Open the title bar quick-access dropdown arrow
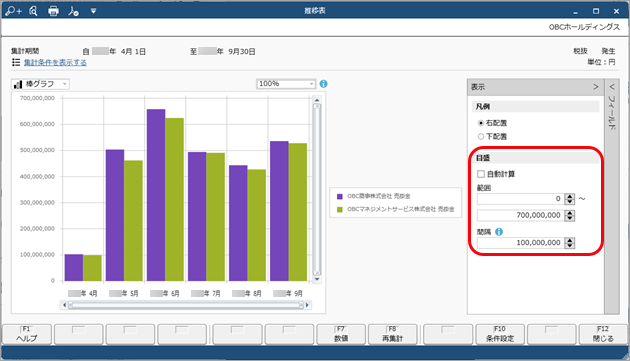The image size is (630, 361). tap(93, 11)
